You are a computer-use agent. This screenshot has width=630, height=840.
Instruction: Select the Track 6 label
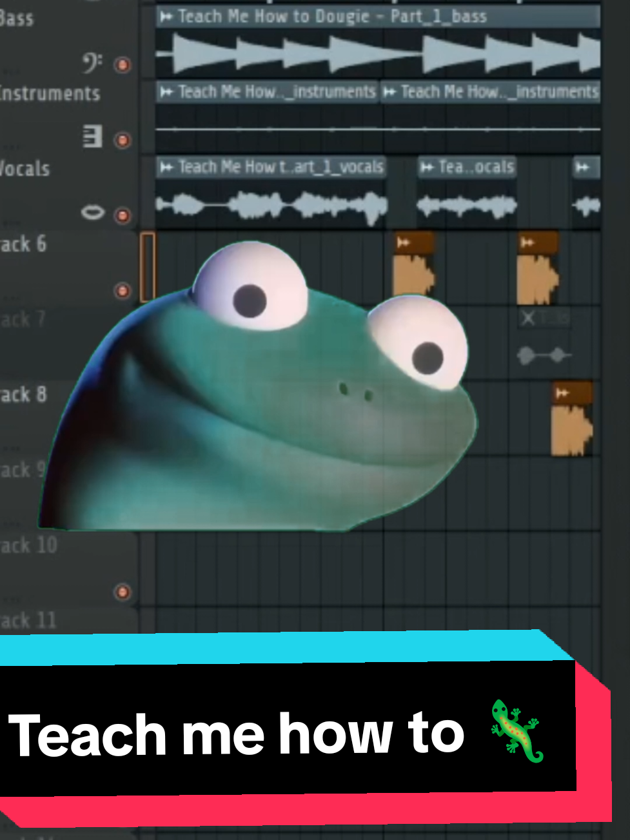[x=23, y=244]
